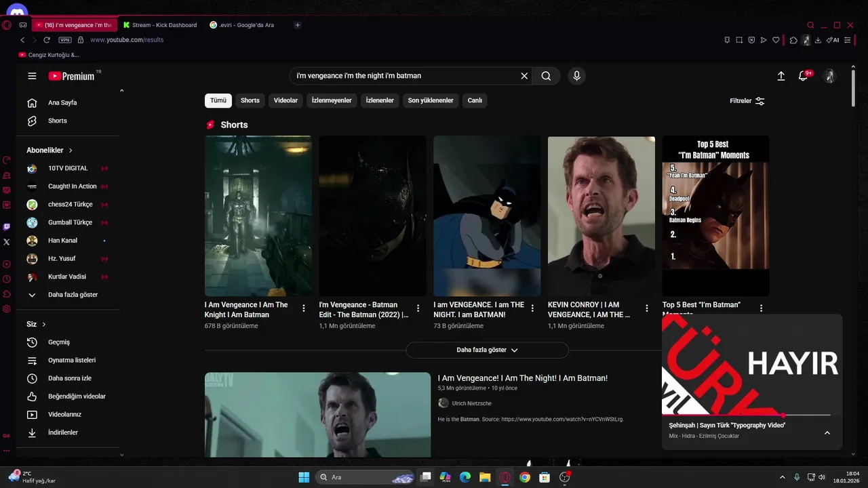Screen dimensions: 868x488
Task: Open the Opera sidebar history clock
Action: pos(7,279)
